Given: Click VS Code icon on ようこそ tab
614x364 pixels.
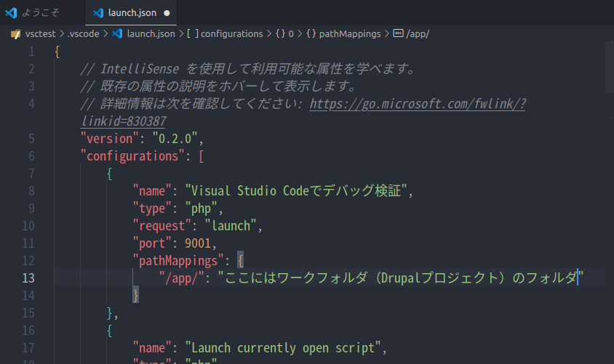Looking at the screenshot, I should (x=11, y=13).
